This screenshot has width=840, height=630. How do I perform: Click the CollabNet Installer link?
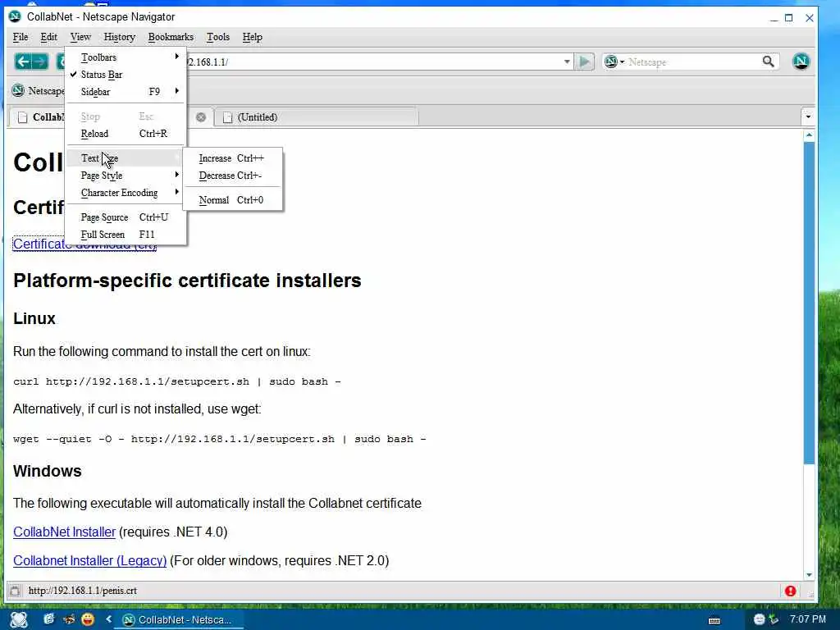(64, 532)
